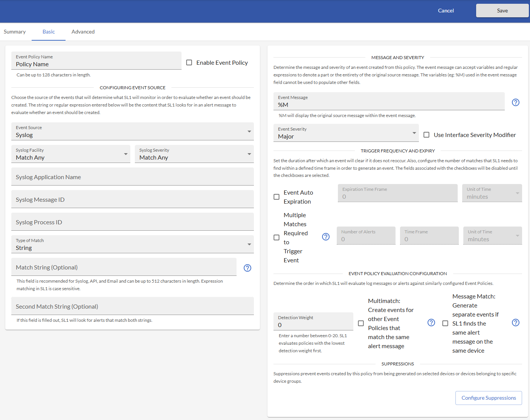The height and width of the screenshot is (420, 530).
Task: Check Use Interface Severity Modifier
Action: tap(426, 135)
